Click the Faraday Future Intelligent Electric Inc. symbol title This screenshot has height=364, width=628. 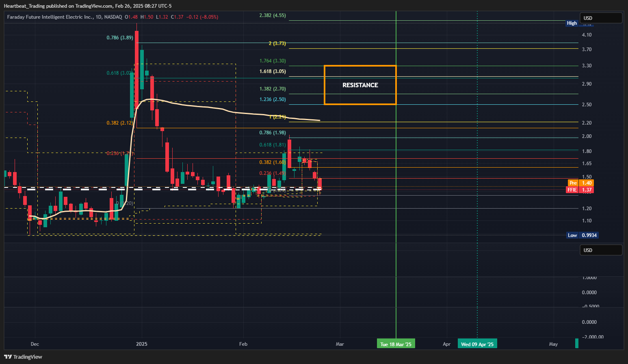coord(50,17)
